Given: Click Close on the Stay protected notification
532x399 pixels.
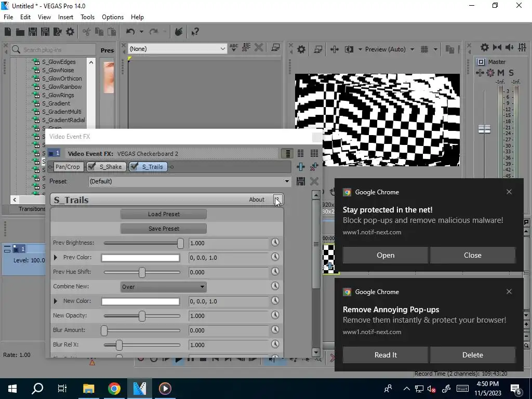Looking at the screenshot, I should 473,255.
